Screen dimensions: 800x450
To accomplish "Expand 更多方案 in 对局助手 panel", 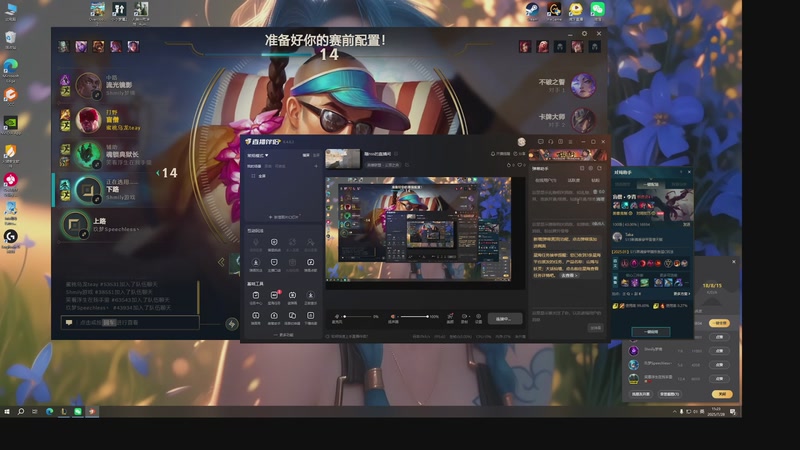I will click(682, 294).
